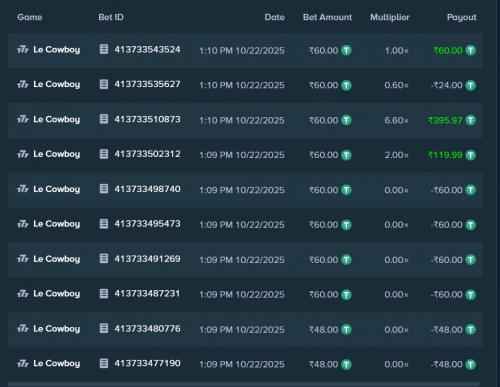Click slots game icon in 413733480776 row
Viewport: 500px width, 387px height.
(23, 329)
